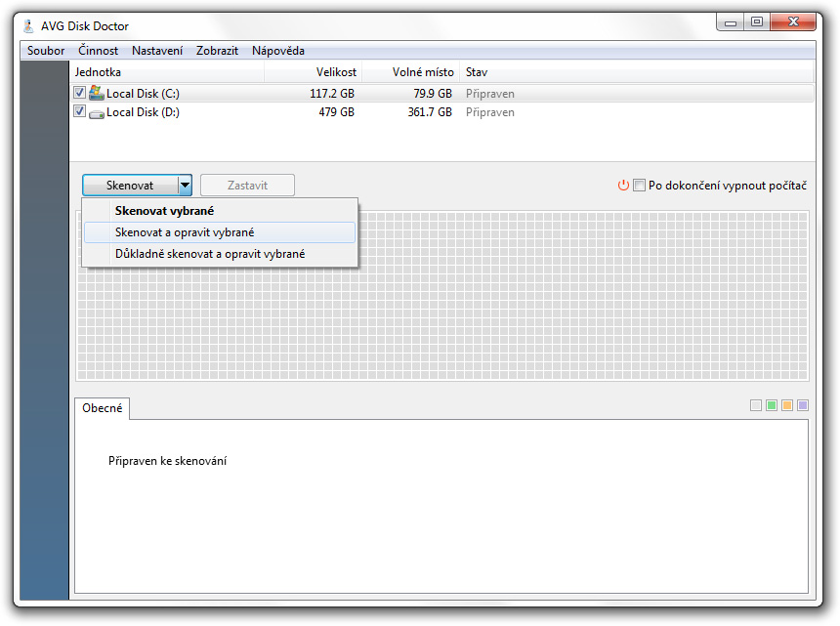
Task: Click the 117.2 GB size value
Action: tap(332, 94)
